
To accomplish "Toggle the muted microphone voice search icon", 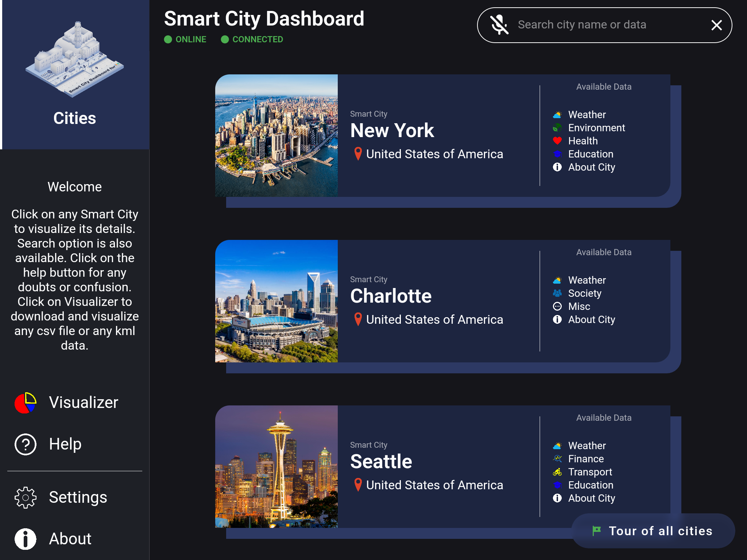I will [x=499, y=25].
